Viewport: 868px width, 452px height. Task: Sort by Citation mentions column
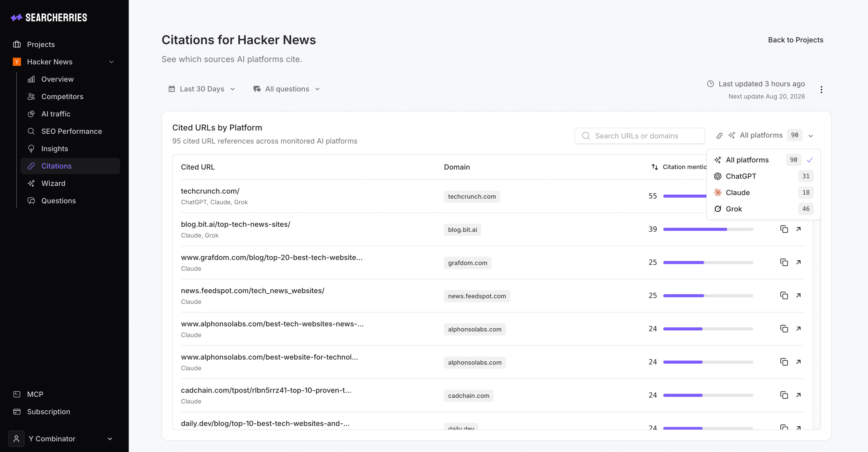pos(679,167)
